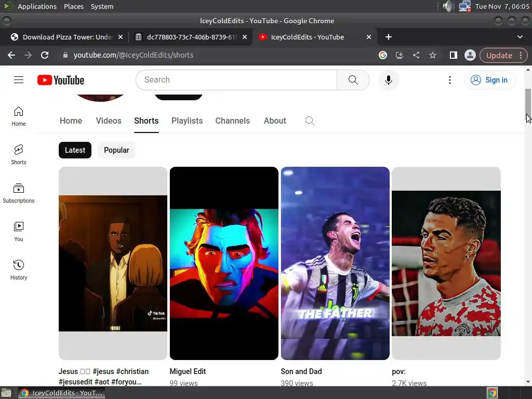
Task: Start voice search with microphone icon
Action: pyautogui.click(x=389, y=79)
